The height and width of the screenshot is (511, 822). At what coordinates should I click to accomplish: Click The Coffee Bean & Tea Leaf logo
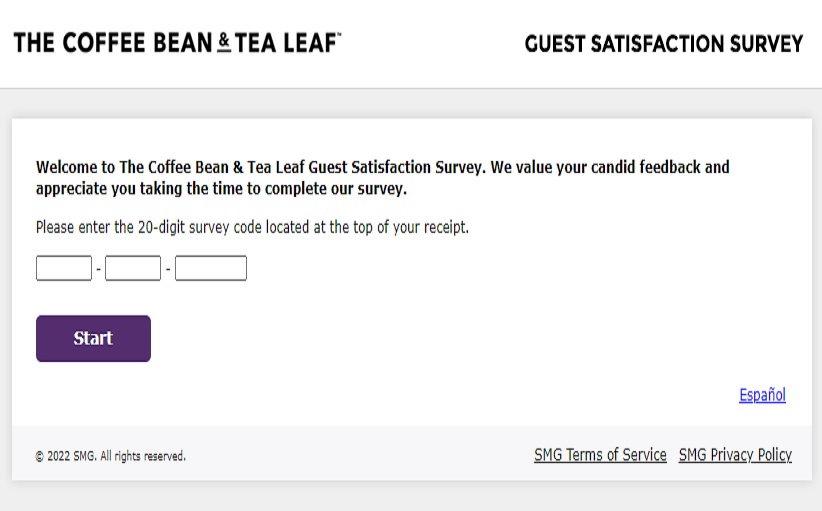tap(177, 42)
